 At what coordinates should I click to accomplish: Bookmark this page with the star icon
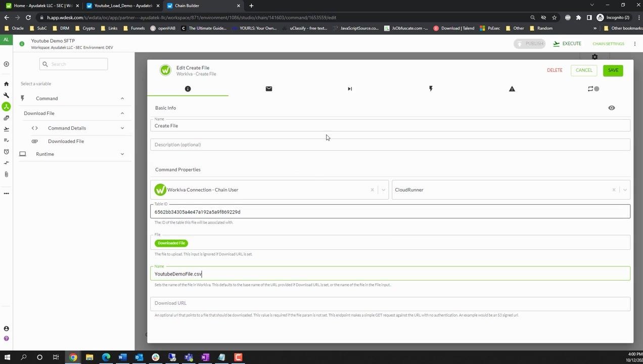click(x=555, y=17)
